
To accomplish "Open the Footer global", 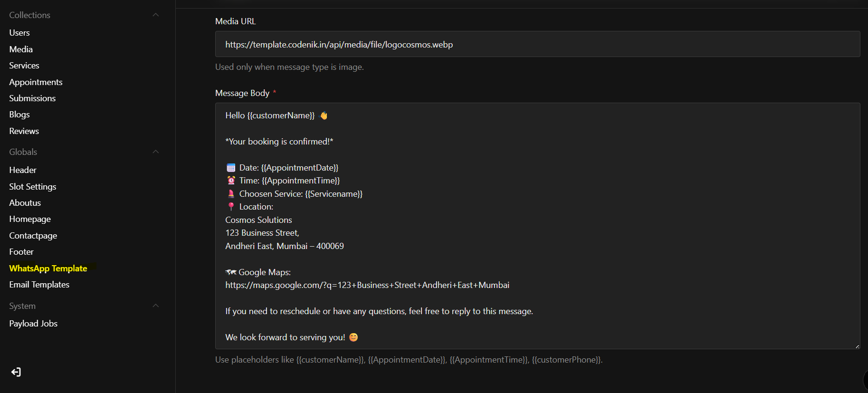I will point(21,252).
